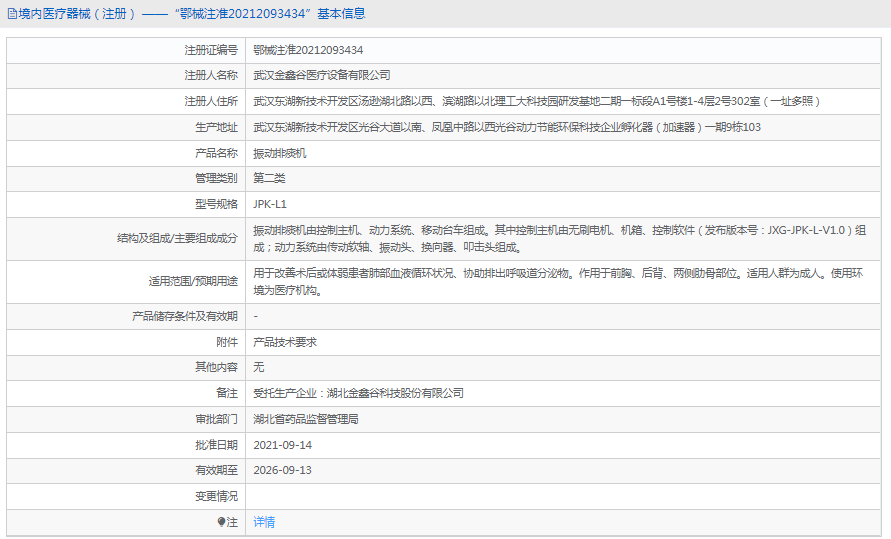Click the 批准日期 label cell
This screenshot has width=891, height=539.
[126, 445]
